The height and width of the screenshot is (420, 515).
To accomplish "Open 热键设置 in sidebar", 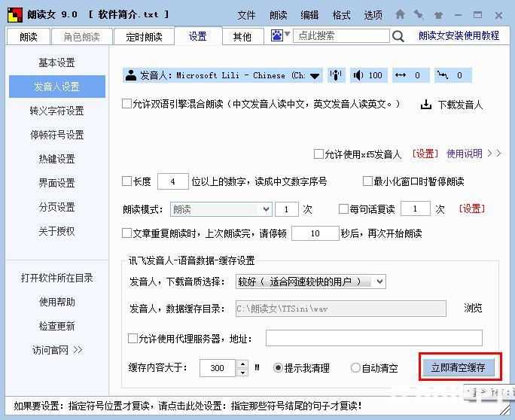I will tap(56, 159).
